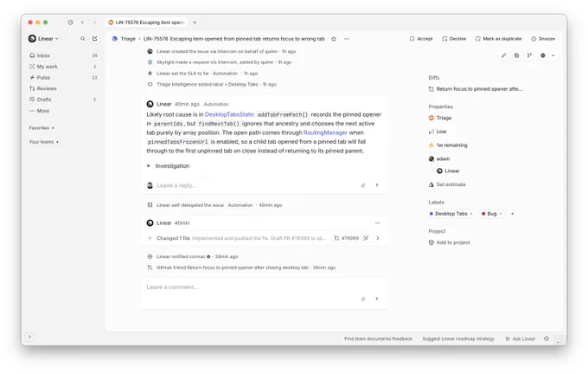Click the 1w remaining SLA property
588x374 pixels.
(x=448, y=145)
